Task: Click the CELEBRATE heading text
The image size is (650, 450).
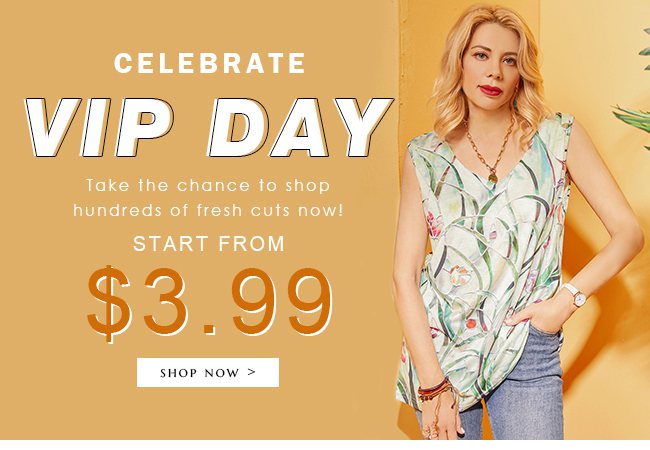Action: point(209,63)
